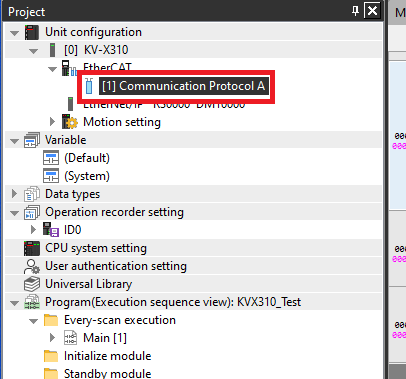Select Operation recorder setting label
Screen dimensions: 406x379
coord(114,212)
